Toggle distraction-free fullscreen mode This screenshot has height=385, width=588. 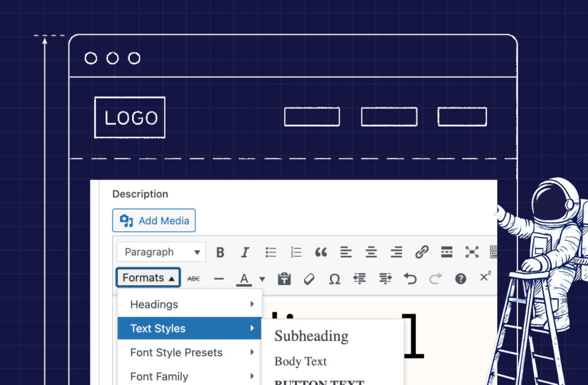point(471,252)
